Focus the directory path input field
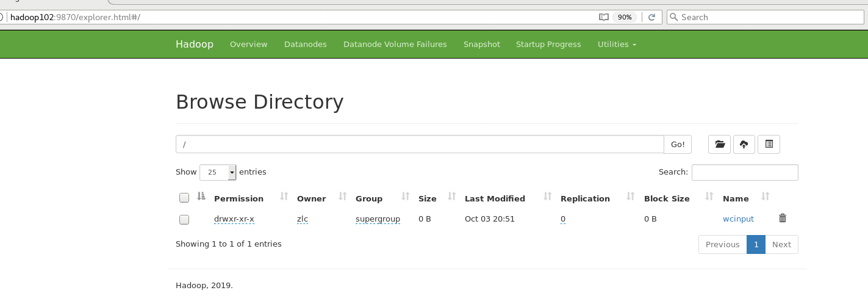 pyautogui.click(x=420, y=145)
